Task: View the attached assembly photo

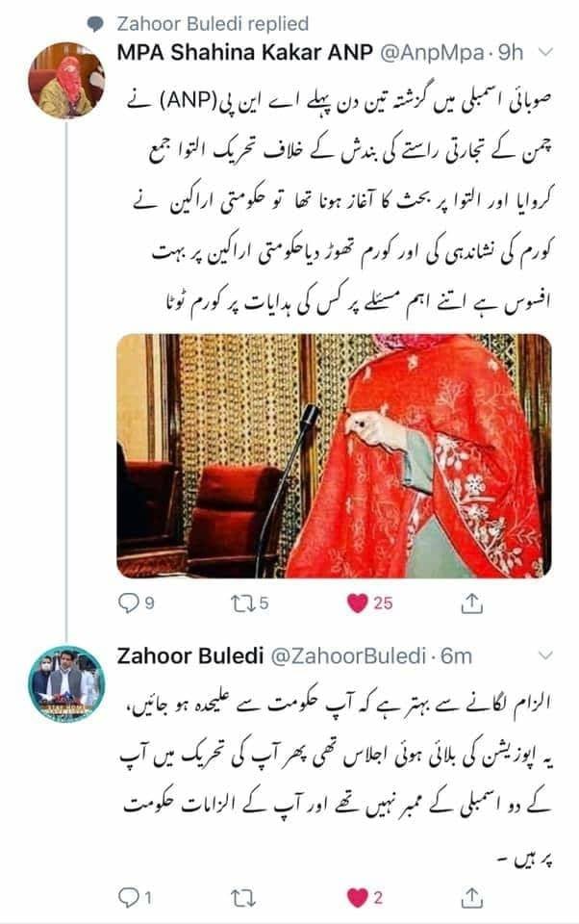Action: (x=334, y=455)
